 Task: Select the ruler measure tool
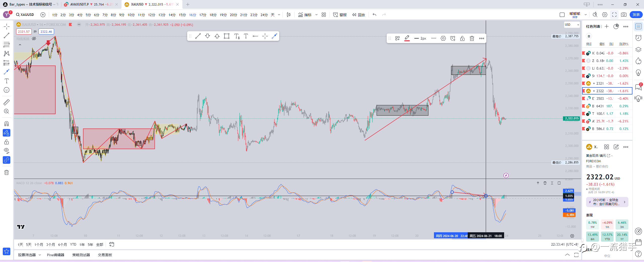7,102
